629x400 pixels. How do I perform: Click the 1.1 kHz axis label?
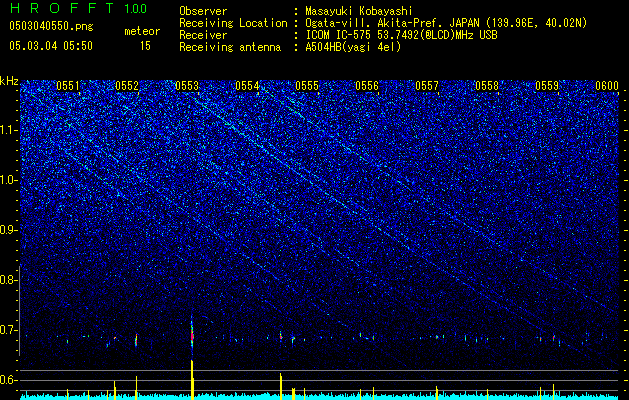[9, 130]
